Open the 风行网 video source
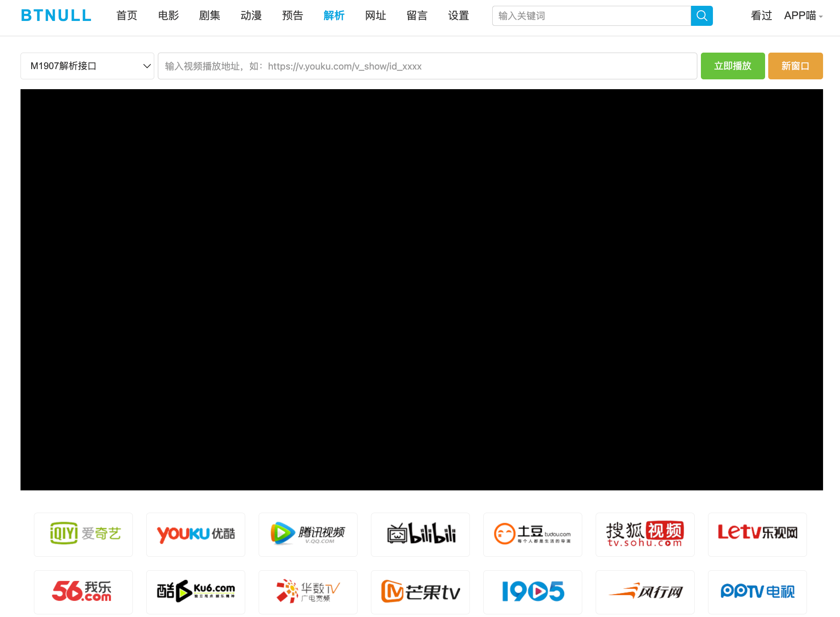This screenshot has width=840, height=617. (x=645, y=592)
